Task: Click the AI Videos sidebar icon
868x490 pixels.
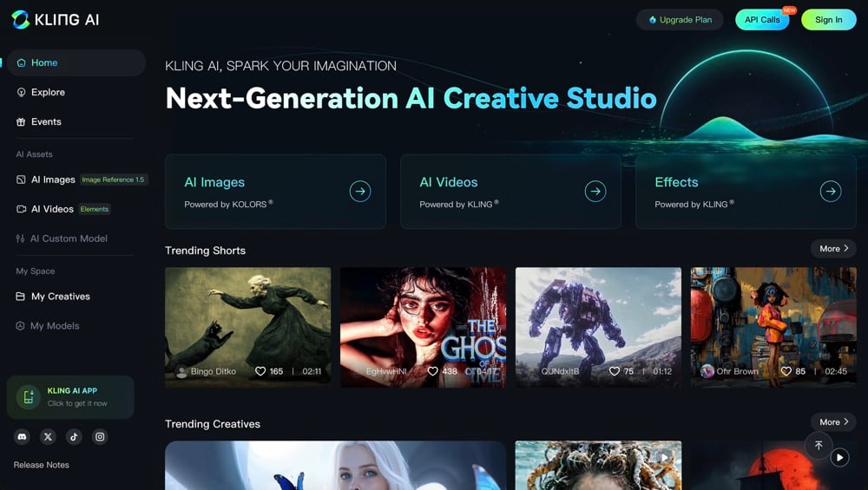Action: [21, 209]
